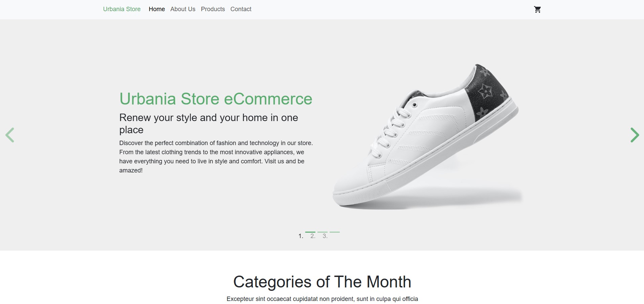Click the Urbania Store brand logo link
The height and width of the screenshot is (304, 644).
(122, 9)
